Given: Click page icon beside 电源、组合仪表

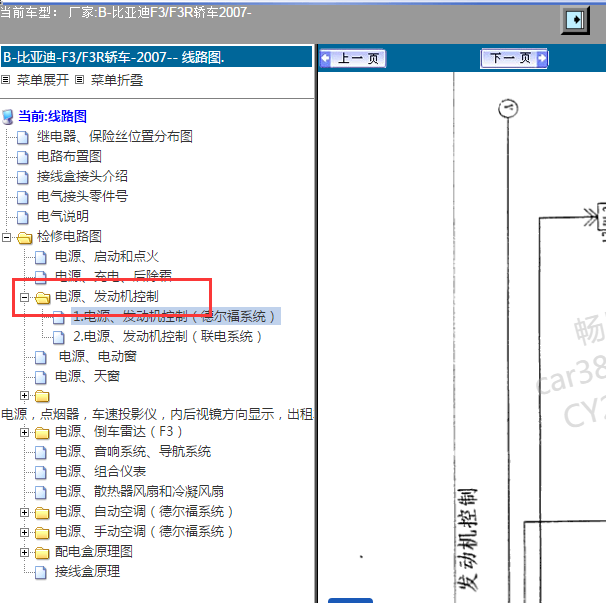Looking at the screenshot, I should coord(41,473).
